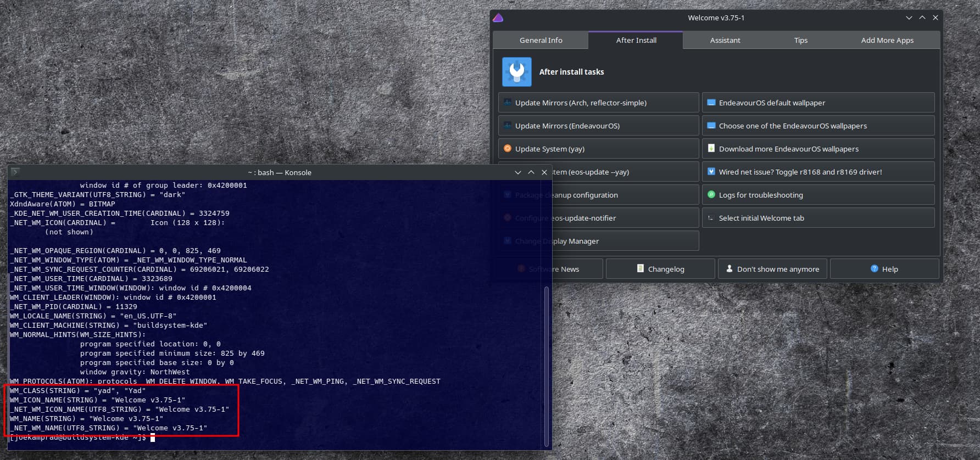Go to the Tips tab
980x460 pixels.
(800, 40)
